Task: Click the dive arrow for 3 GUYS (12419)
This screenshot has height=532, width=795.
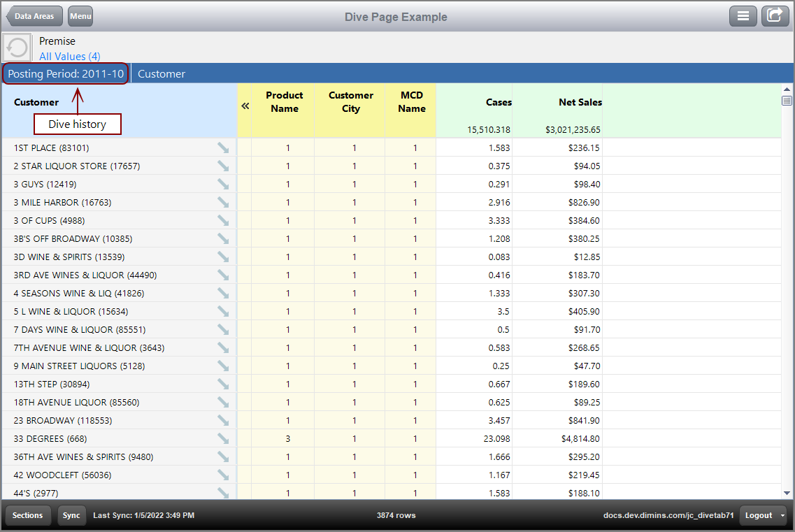Action: (223, 184)
